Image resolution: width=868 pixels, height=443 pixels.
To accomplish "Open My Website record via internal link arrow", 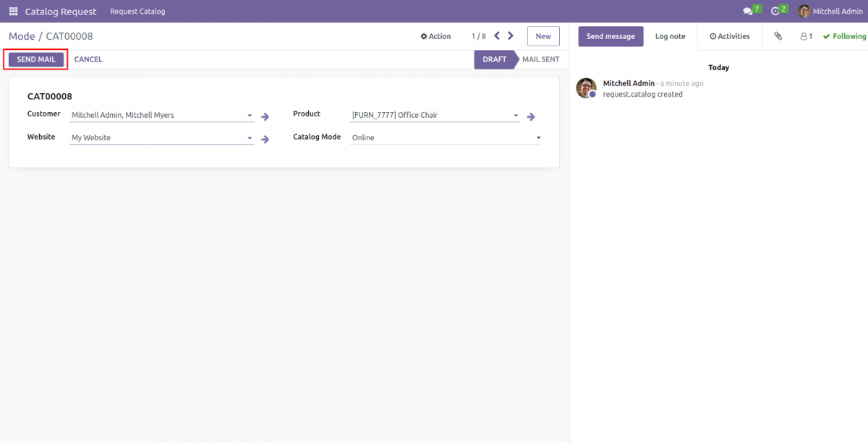I will (x=265, y=139).
